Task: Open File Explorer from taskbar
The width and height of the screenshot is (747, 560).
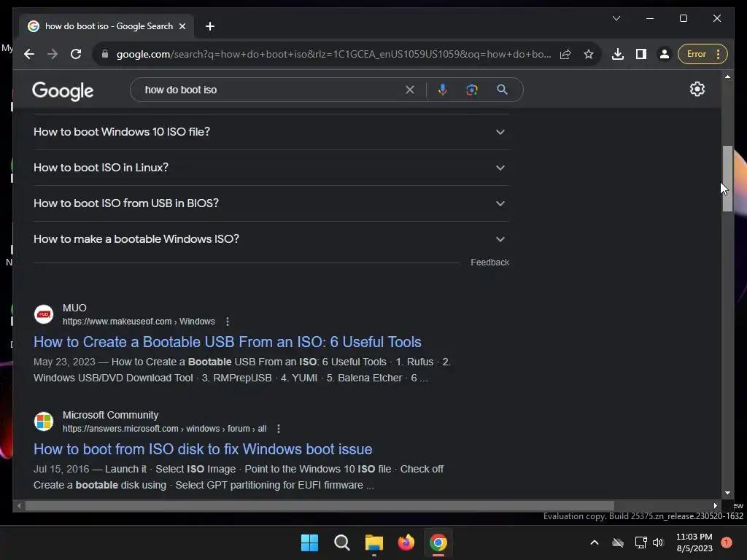Action: coord(374,542)
